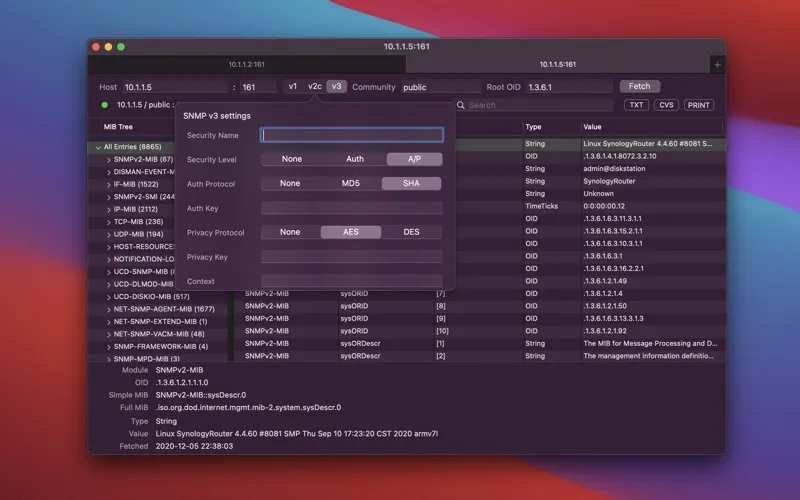This screenshot has height=500, width=800.
Task: Click the PRINT button
Action: [x=698, y=105]
